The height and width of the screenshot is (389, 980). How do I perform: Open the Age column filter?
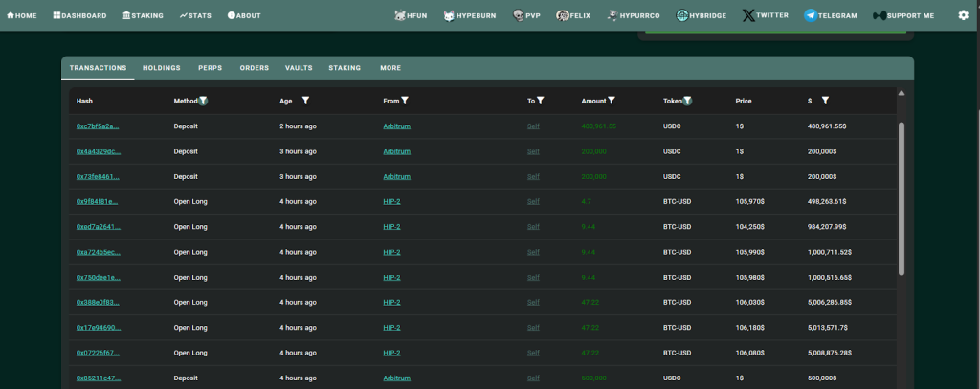coord(305,101)
